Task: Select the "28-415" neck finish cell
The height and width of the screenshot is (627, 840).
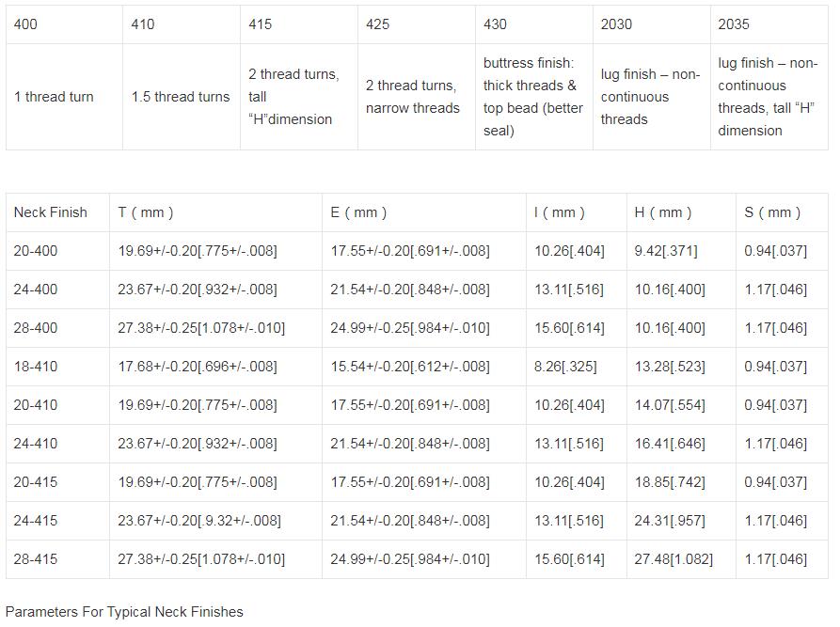Action: click(x=35, y=559)
